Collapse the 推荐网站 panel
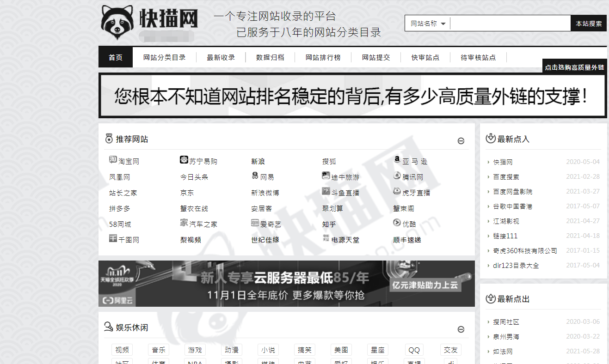609x364 pixels. [461, 141]
